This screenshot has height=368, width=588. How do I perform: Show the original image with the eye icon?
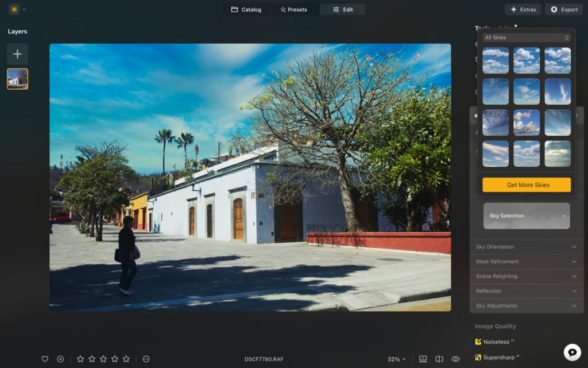(455, 359)
